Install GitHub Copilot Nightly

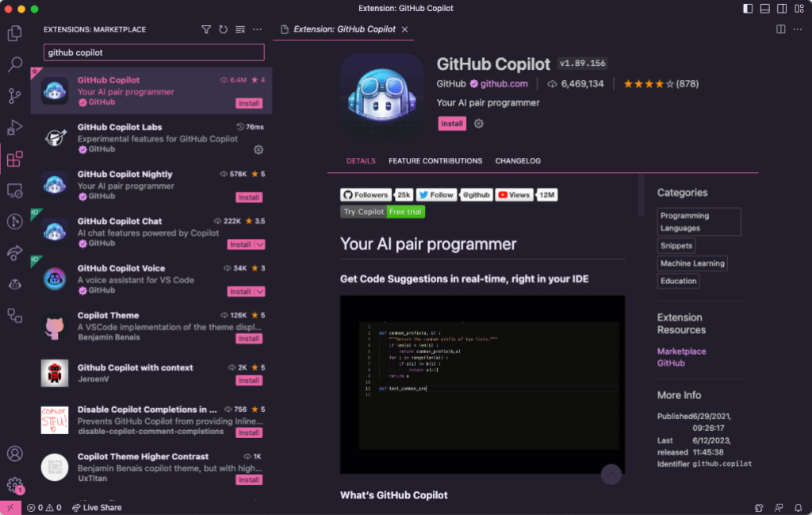pos(249,198)
